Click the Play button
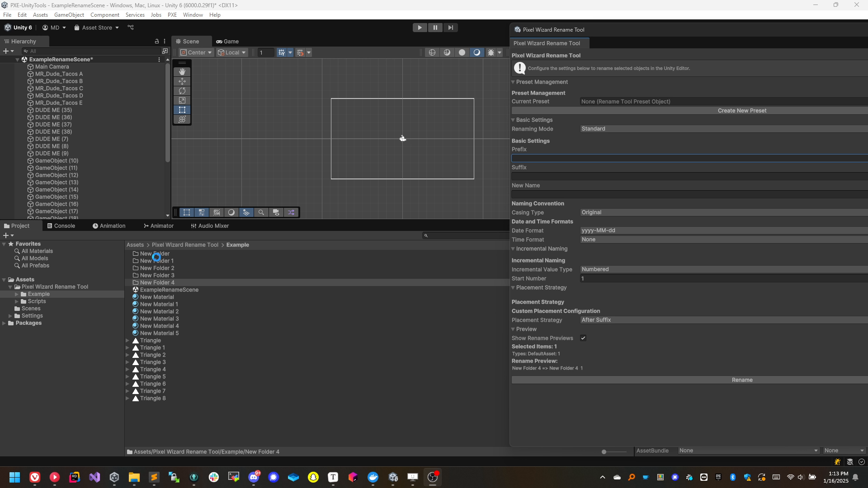 click(x=420, y=28)
